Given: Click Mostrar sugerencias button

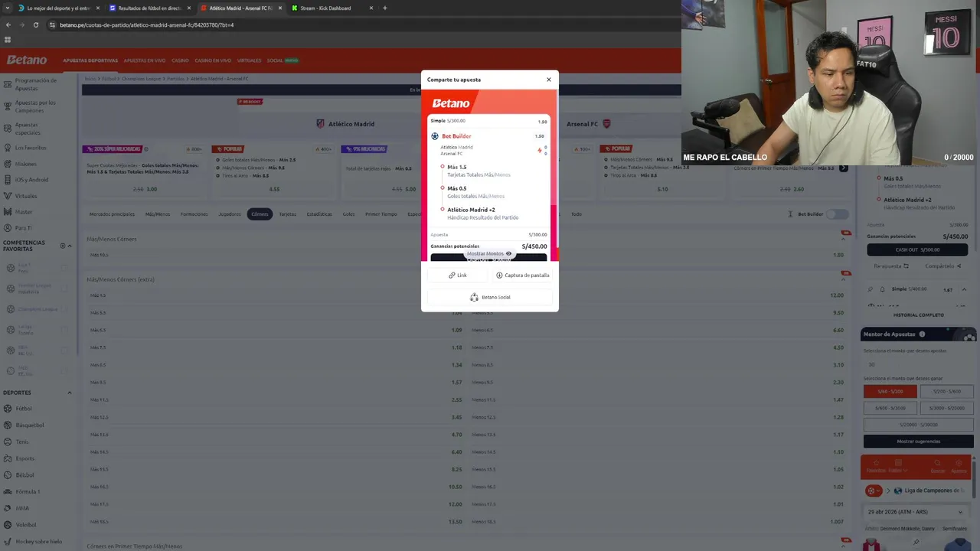Looking at the screenshot, I should (x=918, y=442).
